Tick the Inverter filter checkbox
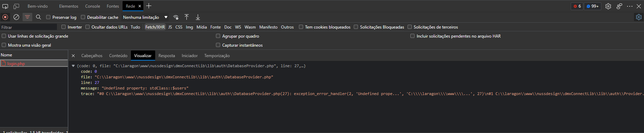This screenshot has height=133, width=644. pos(64,27)
